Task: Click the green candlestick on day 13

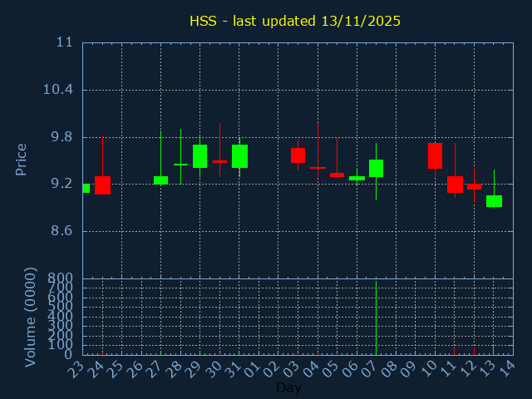Action: [x=494, y=200]
